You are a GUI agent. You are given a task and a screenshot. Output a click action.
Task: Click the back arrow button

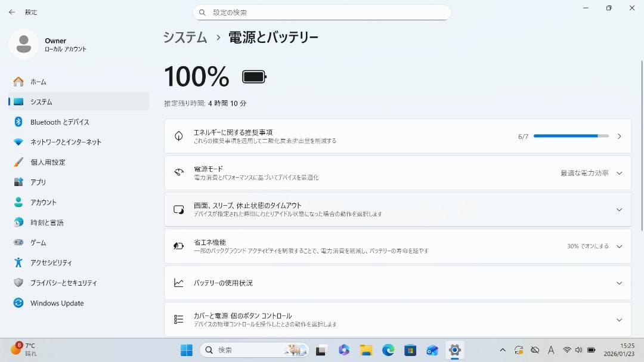click(x=11, y=12)
